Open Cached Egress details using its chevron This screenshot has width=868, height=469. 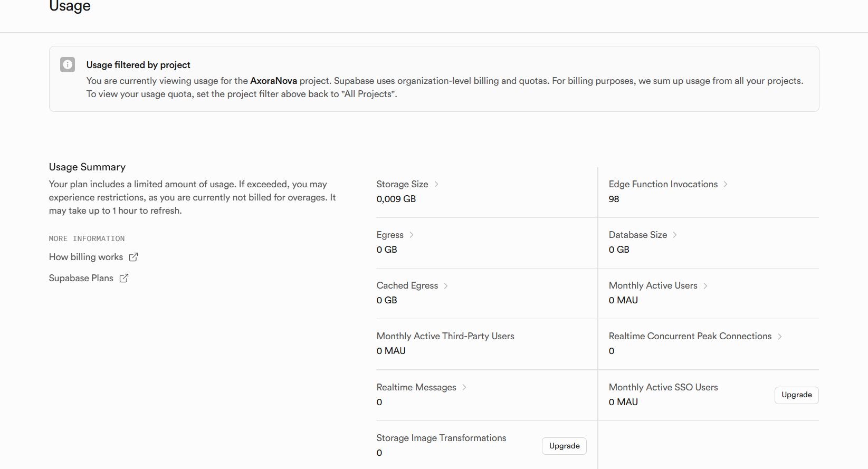click(446, 285)
